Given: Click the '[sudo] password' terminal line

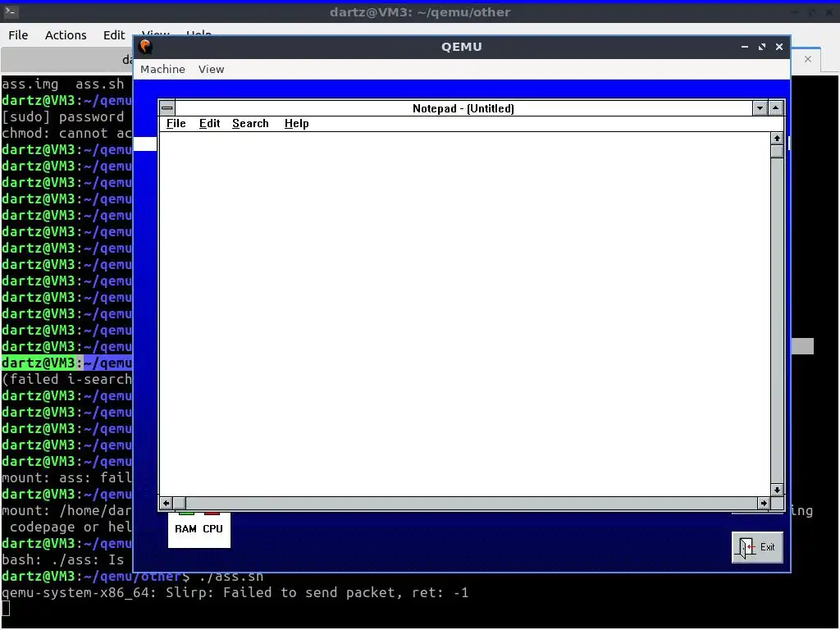Looking at the screenshot, I should [x=62, y=116].
